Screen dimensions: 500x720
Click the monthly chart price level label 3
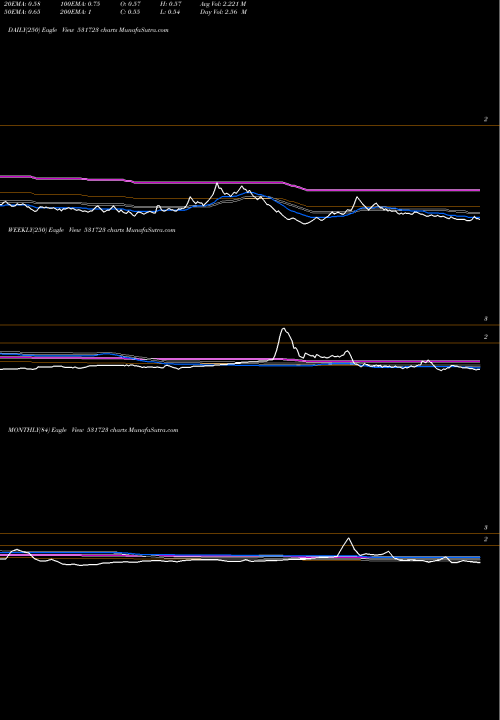486,528
